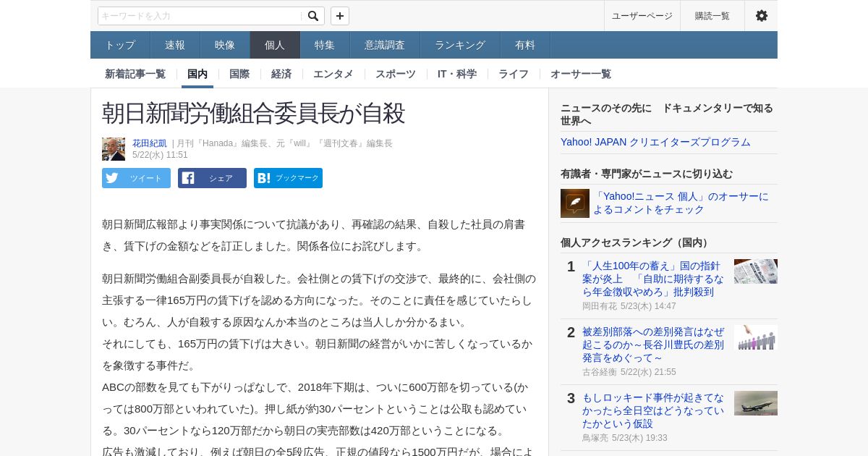
Task: Click airplane thumbnail of ranking 3
Action: click(756, 403)
